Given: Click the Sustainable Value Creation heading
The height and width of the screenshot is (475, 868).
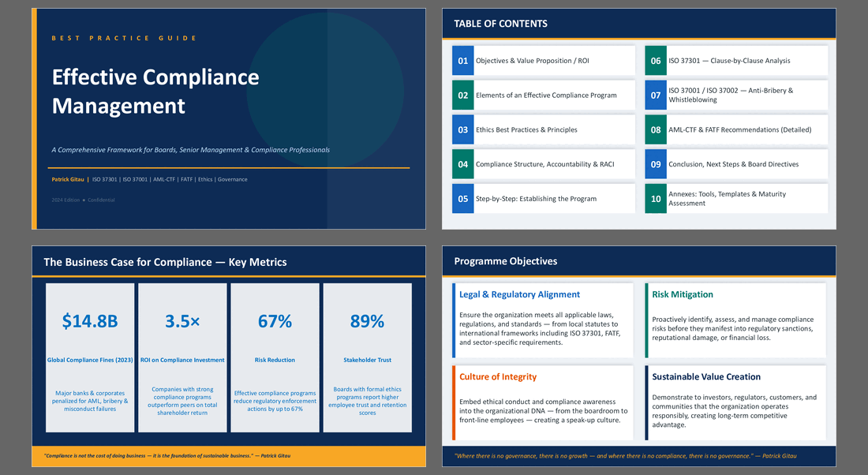Looking at the screenshot, I should click(x=706, y=377).
